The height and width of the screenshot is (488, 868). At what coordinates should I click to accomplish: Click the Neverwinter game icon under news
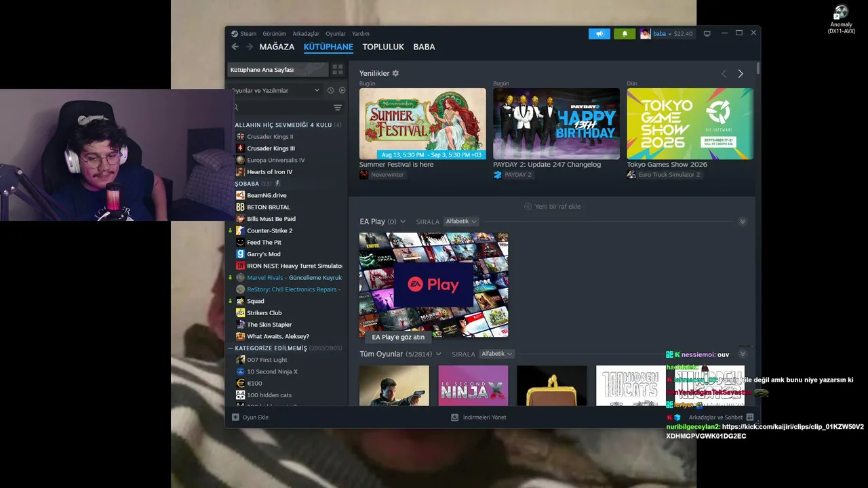[x=364, y=175]
